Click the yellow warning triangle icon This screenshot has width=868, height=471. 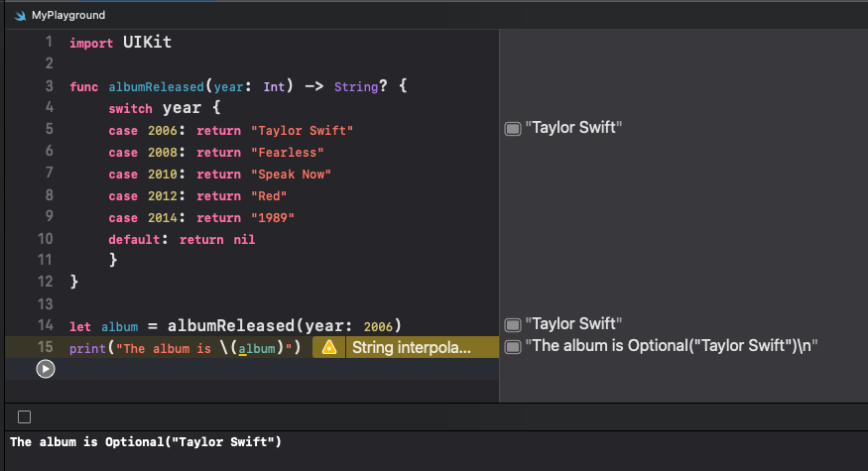pyautogui.click(x=328, y=347)
